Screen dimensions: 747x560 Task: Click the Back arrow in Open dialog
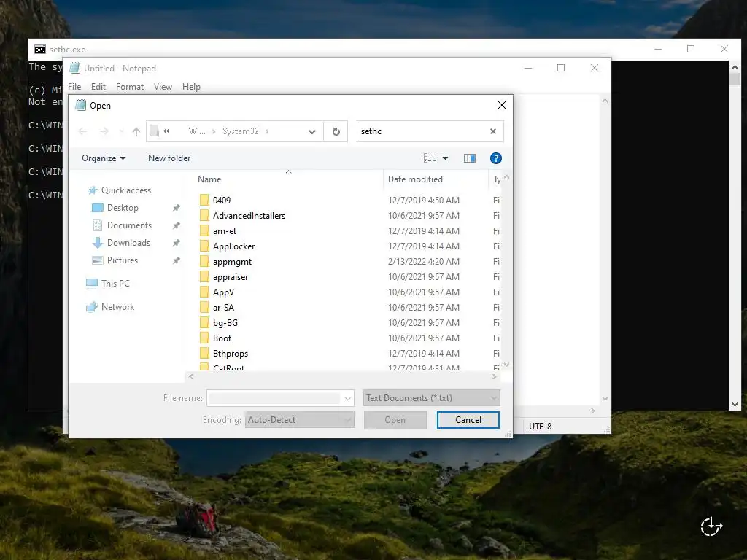[82, 131]
